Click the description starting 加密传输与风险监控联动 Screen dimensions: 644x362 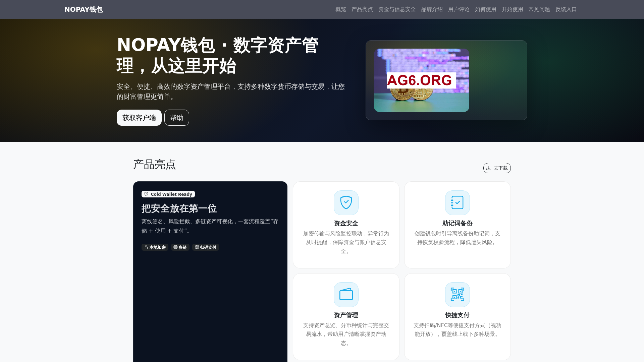[x=346, y=242]
